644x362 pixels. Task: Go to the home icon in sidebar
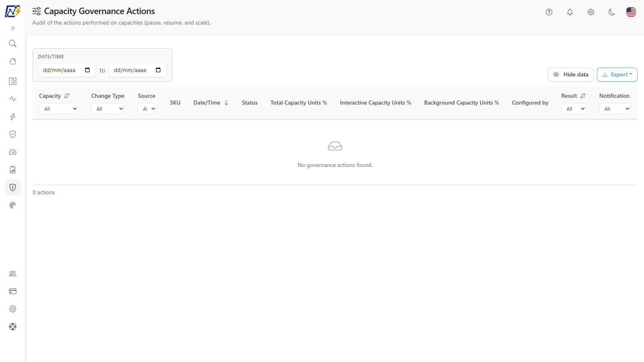click(x=13, y=61)
